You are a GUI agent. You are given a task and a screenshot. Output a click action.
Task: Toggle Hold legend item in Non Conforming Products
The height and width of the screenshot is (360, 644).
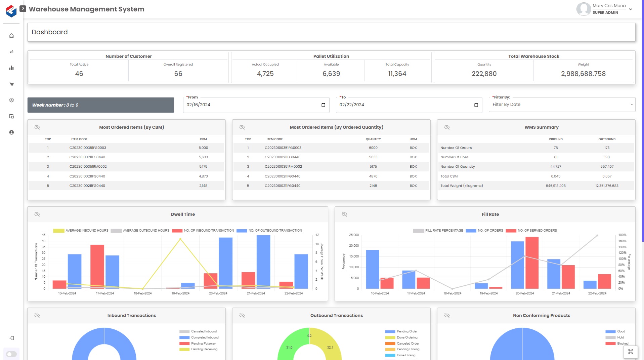pyautogui.click(x=615, y=337)
